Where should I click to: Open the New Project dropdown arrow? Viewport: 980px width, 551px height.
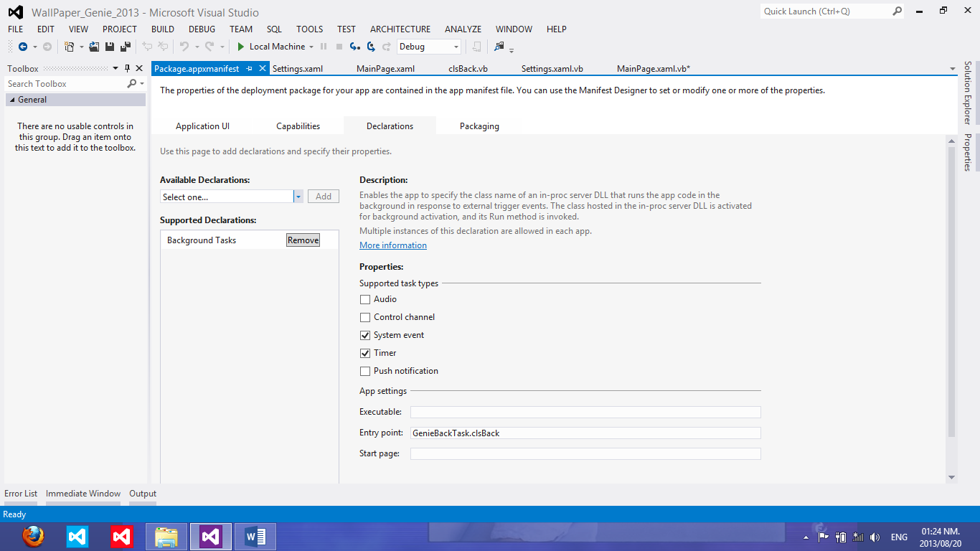pyautogui.click(x=81, y=47)
